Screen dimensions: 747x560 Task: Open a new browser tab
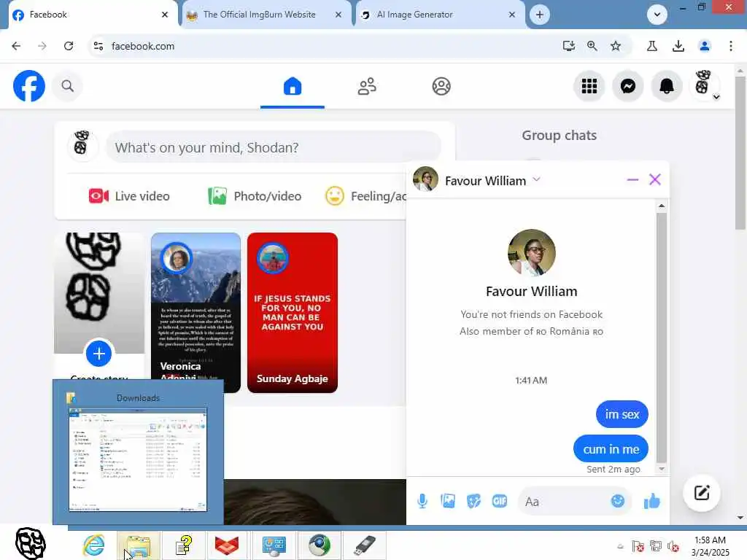click(539, 15)
